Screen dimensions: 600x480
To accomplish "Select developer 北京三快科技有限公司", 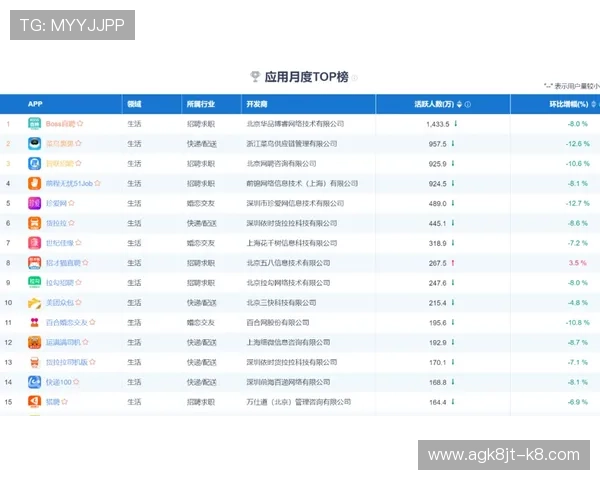I will click(x=281, y=303).
